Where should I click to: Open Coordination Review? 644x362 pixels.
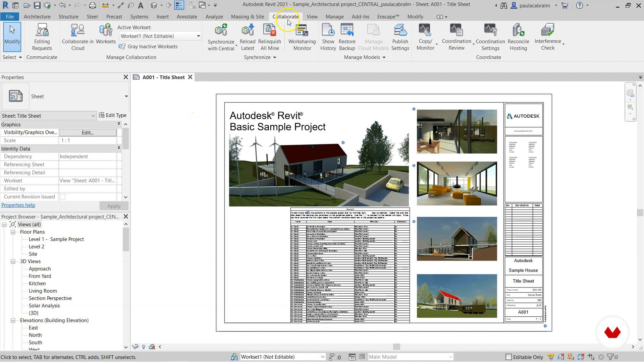457,37
